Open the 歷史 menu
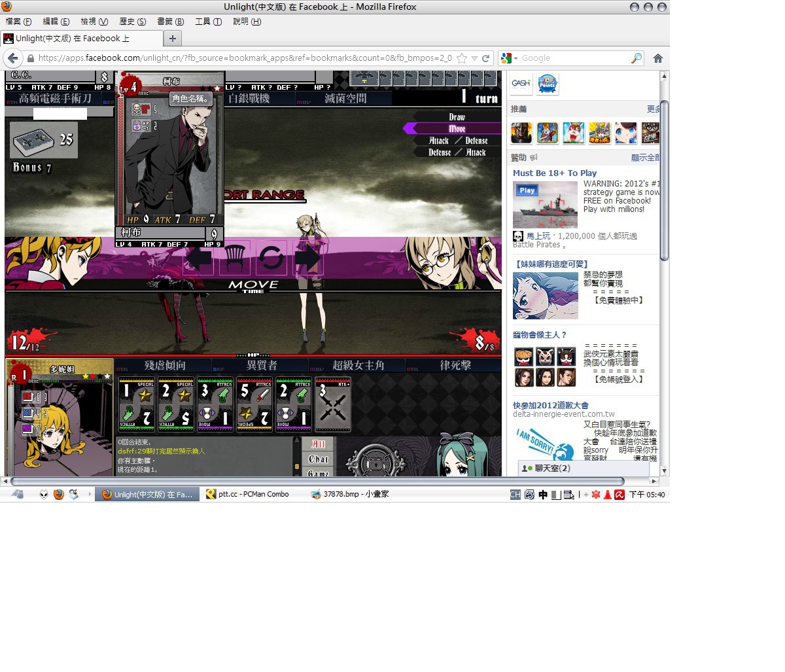This screenshot has width=785, height=672. [x=132, y=22]
